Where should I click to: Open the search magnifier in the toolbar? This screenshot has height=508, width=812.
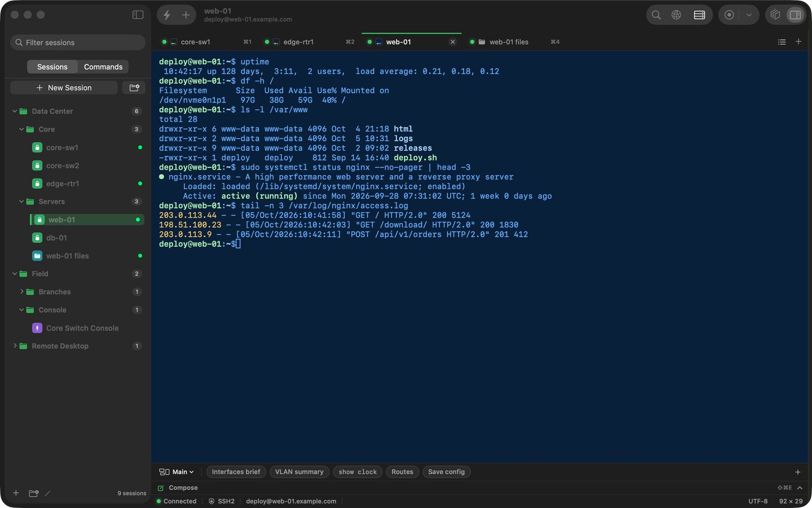pyautogui.click(x=656, y=15)
